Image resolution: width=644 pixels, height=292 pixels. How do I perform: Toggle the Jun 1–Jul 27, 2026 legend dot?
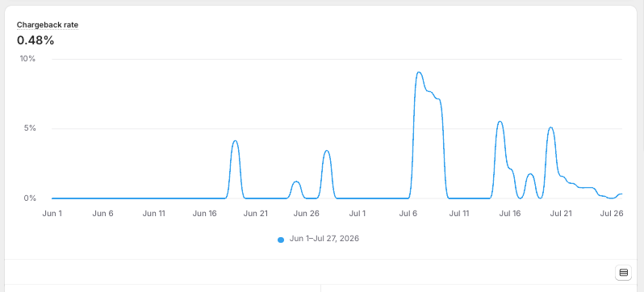[x=281, y=240]
